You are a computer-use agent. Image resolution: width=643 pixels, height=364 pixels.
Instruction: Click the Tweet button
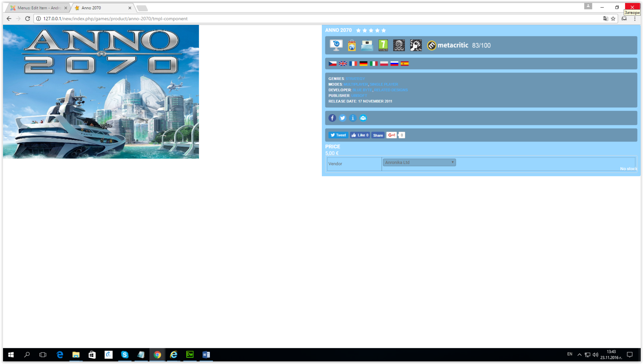(338, 135)
